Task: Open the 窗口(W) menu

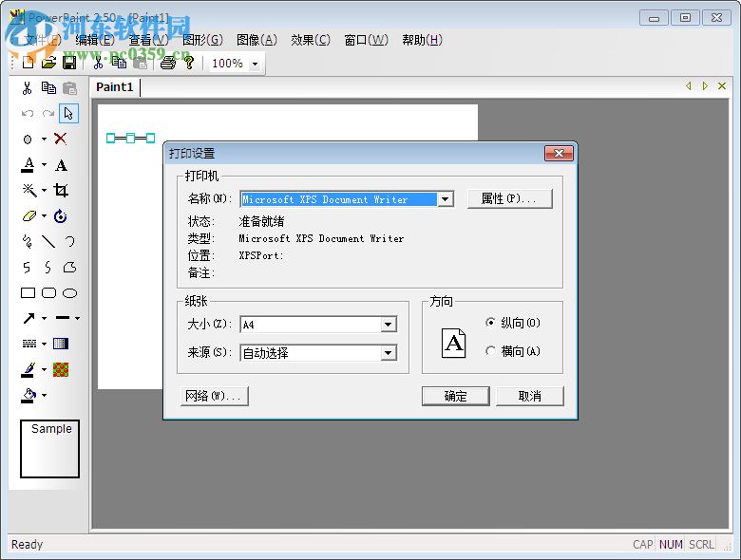Action: click(x=367, y=40)
